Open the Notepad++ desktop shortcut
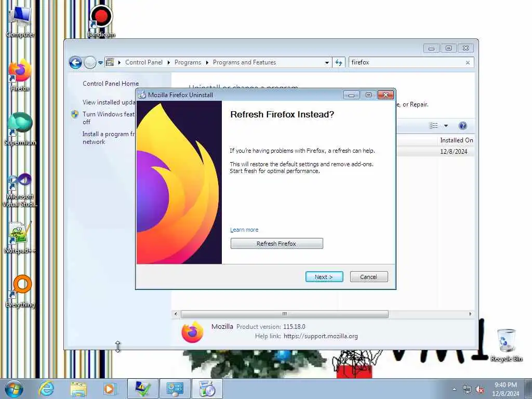This screenshot has width=532, height=399. click(x=20, y=237)
